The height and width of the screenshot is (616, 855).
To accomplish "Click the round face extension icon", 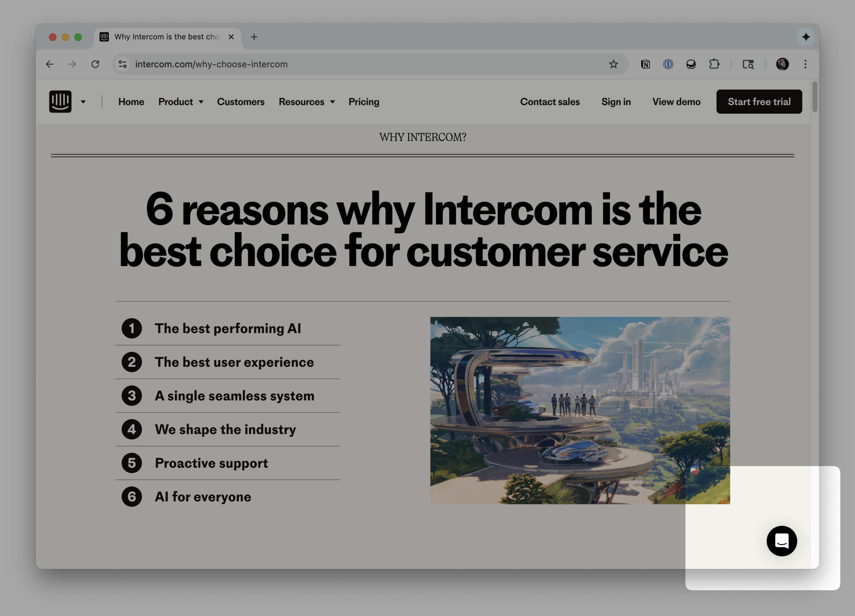I will coord(691,64).
